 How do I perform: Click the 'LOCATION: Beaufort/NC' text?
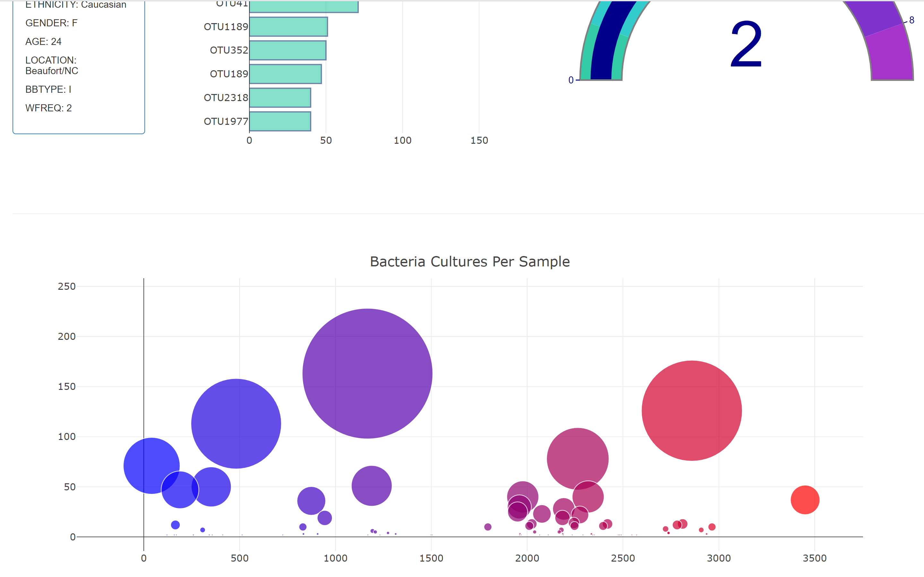52,65
